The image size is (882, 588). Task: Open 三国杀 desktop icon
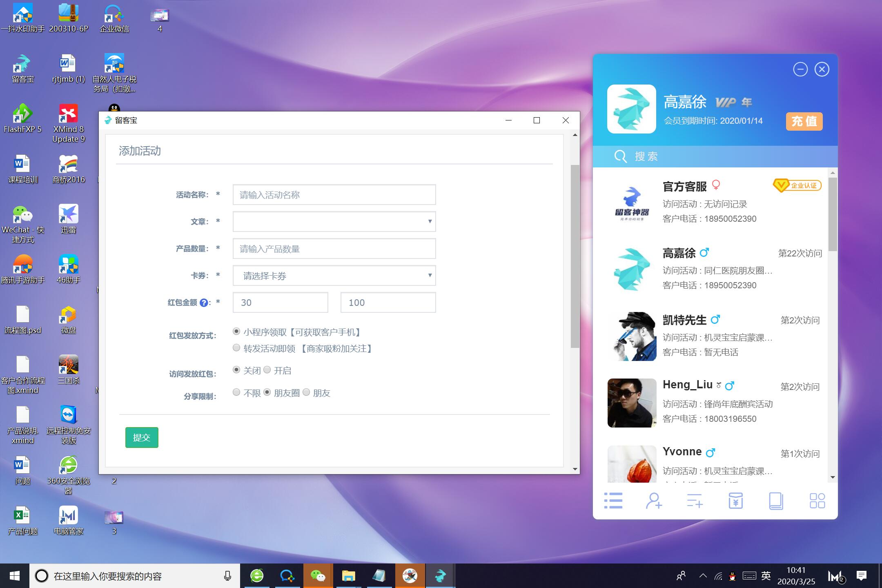point(69,370)
